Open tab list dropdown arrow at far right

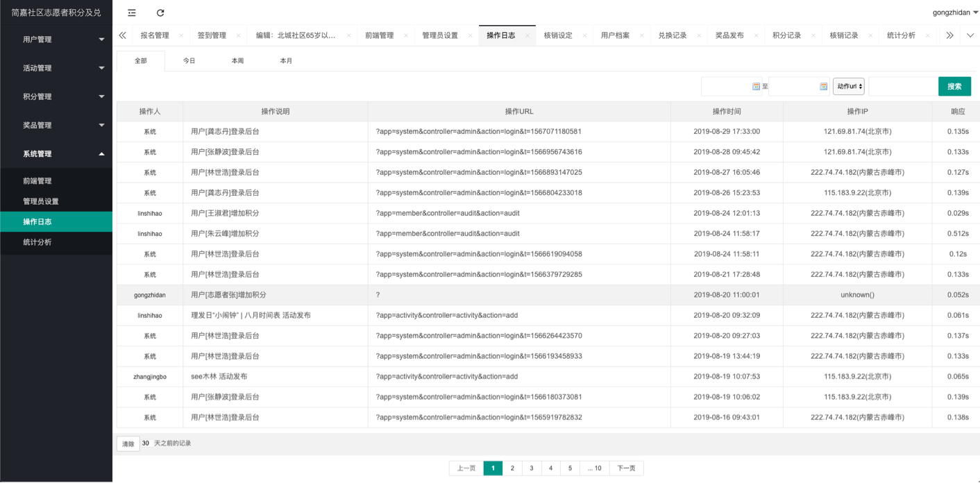pos(970,35)
